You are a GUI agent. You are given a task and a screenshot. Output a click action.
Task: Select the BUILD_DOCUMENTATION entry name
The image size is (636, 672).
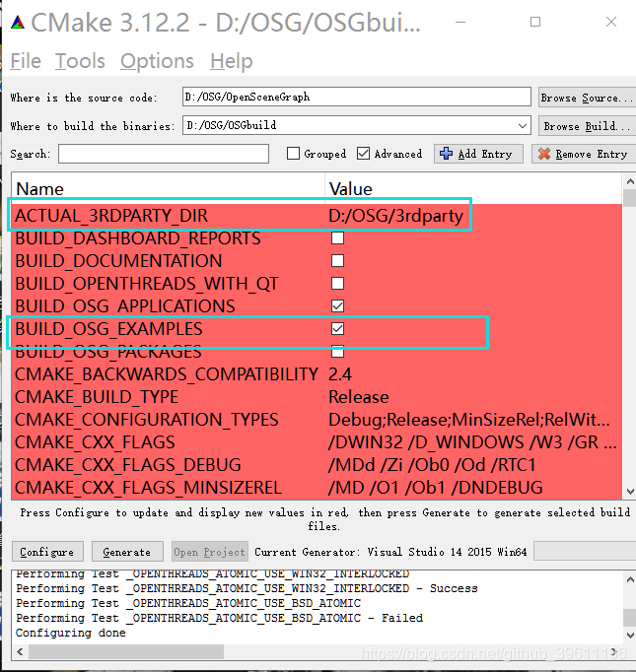[x=118, y=260]
